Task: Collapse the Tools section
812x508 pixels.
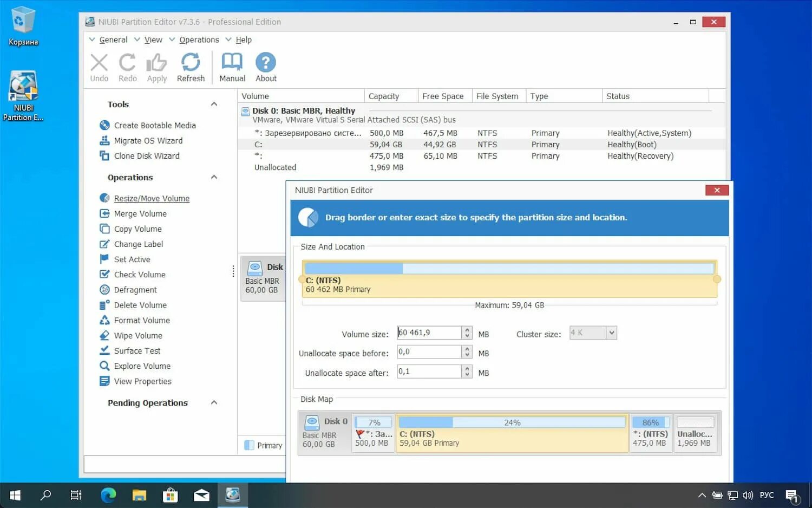Action: (x=214, y=104)
